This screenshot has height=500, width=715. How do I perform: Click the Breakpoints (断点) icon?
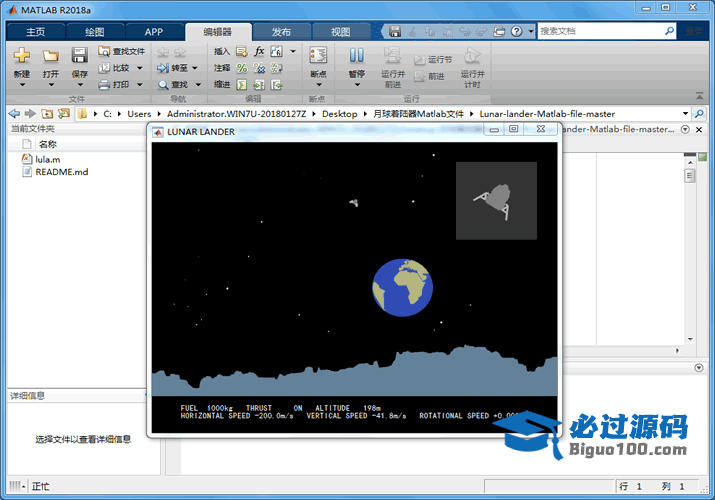pyautogui.click(x=318, y=55)
